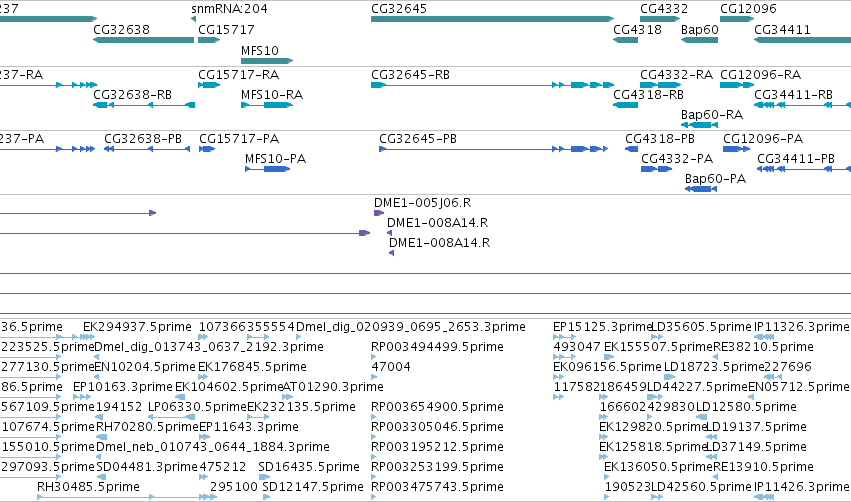Viewport: 851px width, 502px height.
Task: Select the EK176845.5prime EST label
Action: click(x=252, y=366)
